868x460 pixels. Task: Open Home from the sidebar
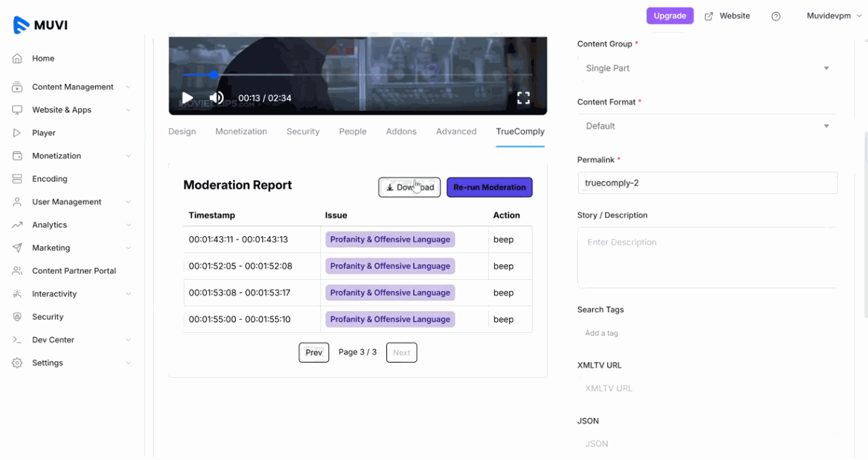43,59
